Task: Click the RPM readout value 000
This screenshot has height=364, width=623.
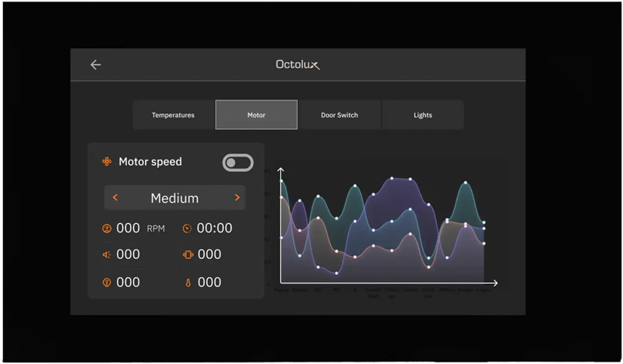Action: (128, 229)
